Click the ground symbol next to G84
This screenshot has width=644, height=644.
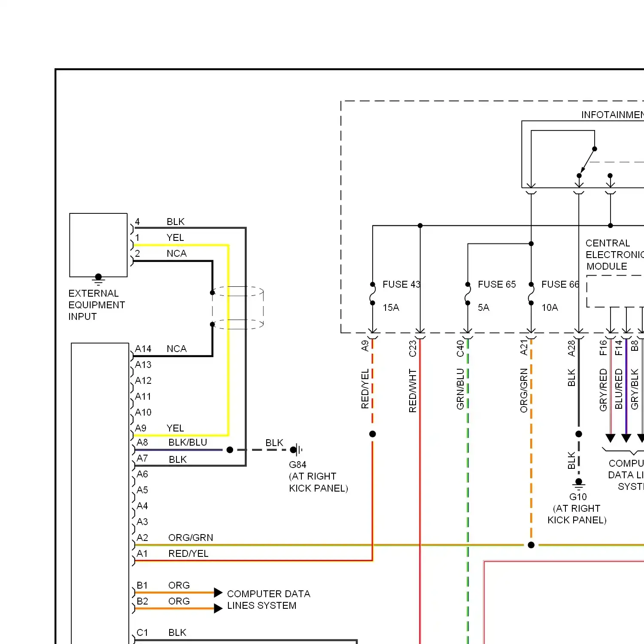[297, 450]
